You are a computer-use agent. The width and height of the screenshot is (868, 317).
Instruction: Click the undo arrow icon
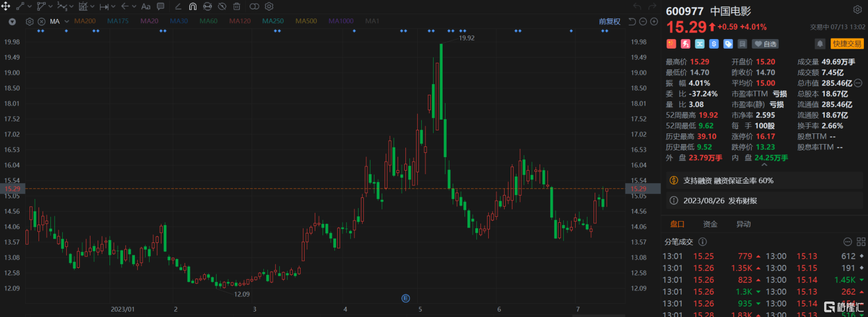(637, 7)
